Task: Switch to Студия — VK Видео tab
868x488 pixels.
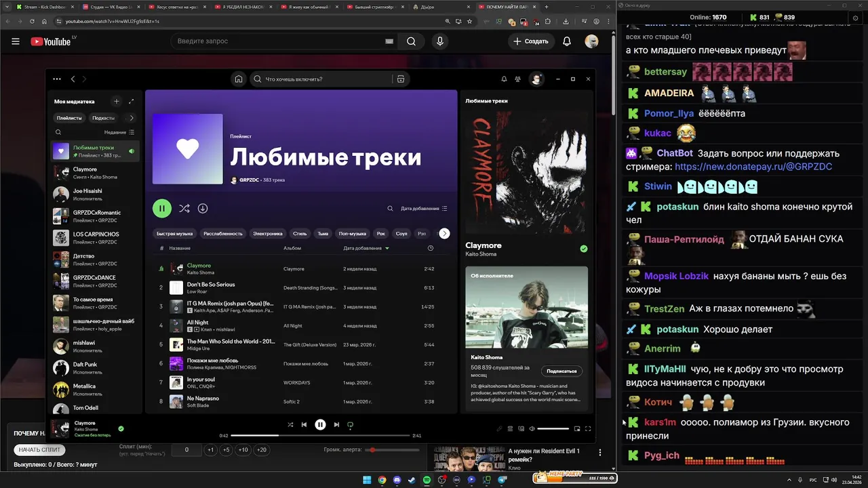Action: pos(111,7)
